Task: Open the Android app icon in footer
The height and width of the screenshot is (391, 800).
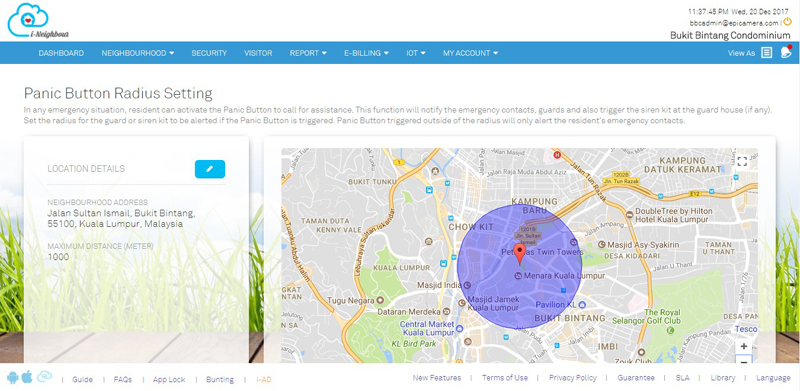Action: pos(13,378)
